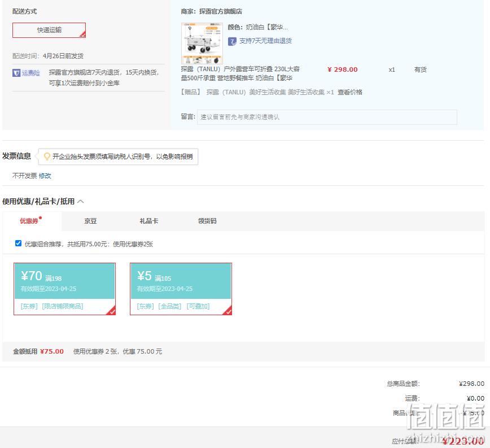
Task: Click the 颜色: 奶油白 option text
Action: (x=258, y=27)
